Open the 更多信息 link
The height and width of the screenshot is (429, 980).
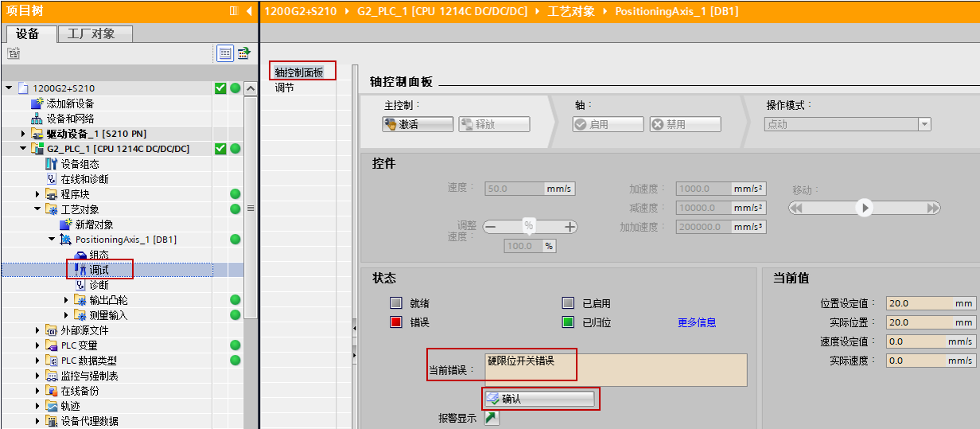[x=697, y=322]
